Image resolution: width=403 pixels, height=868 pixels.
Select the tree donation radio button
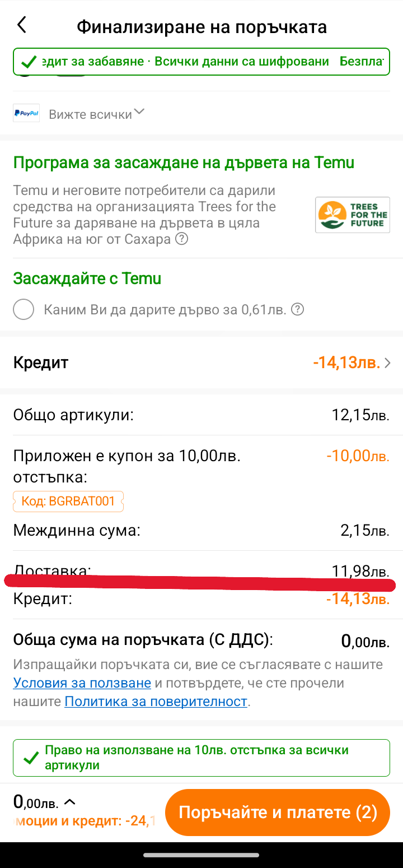pos(24,309)
